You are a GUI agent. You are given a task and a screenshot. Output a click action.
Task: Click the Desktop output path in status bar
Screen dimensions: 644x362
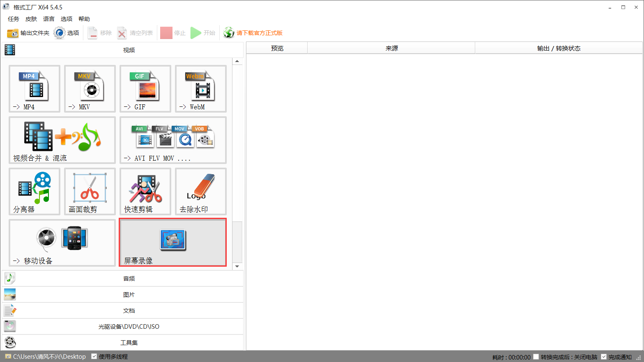click(49, 357)
